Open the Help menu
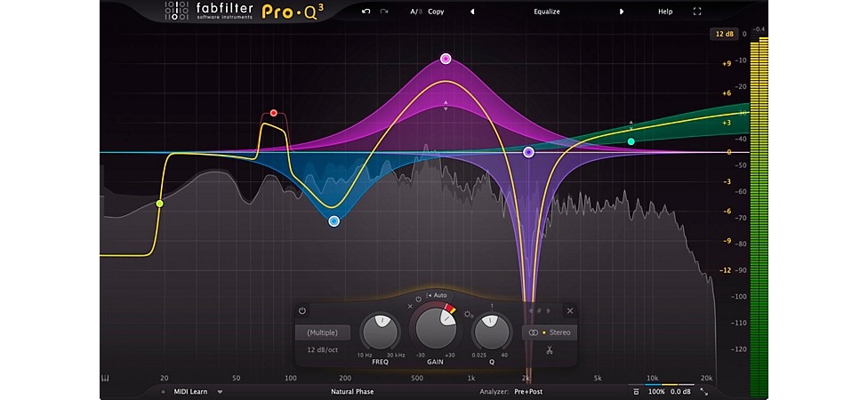This screenshot has height=400, width=868. point(665,11)
